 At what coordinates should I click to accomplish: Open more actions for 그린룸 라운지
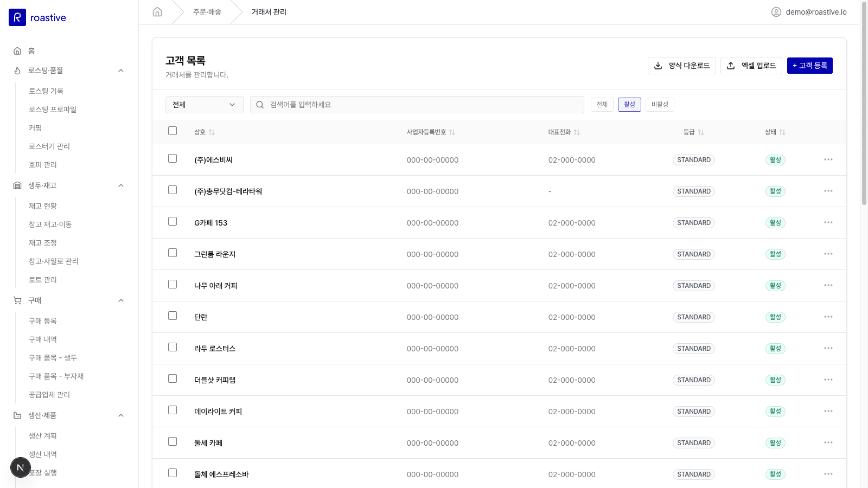828,254
